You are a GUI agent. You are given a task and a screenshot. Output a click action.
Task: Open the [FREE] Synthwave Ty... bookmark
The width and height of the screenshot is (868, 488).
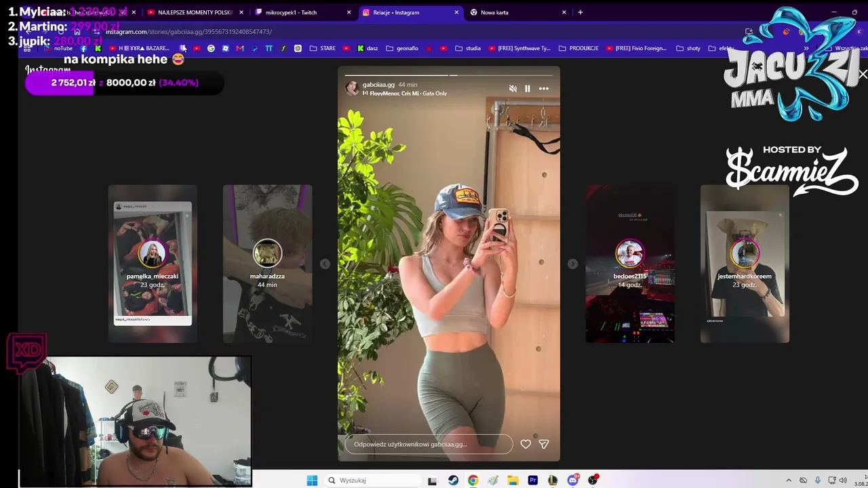pos(519,48)
